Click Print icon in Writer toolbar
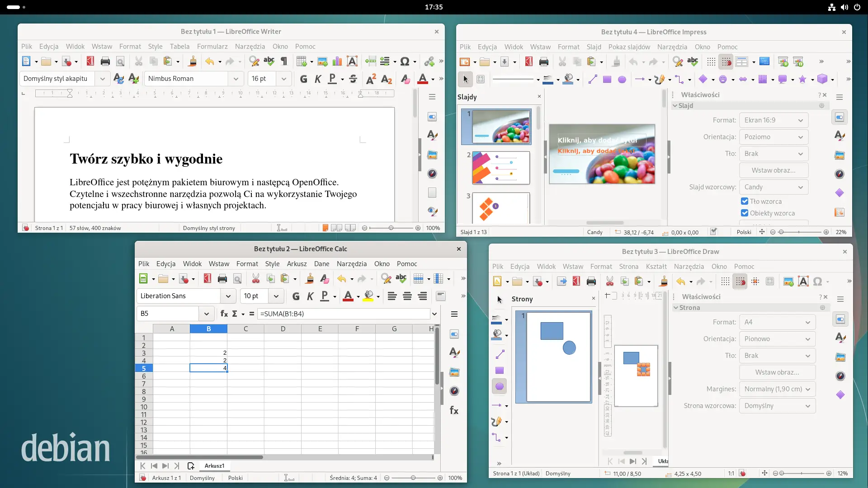This screenshot has height=488, width=868. pos(105,61)
